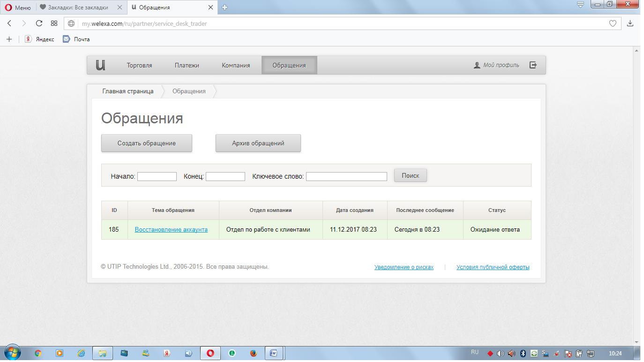
Task: Click the U logo in site navigation
Action: click(100, 65)
